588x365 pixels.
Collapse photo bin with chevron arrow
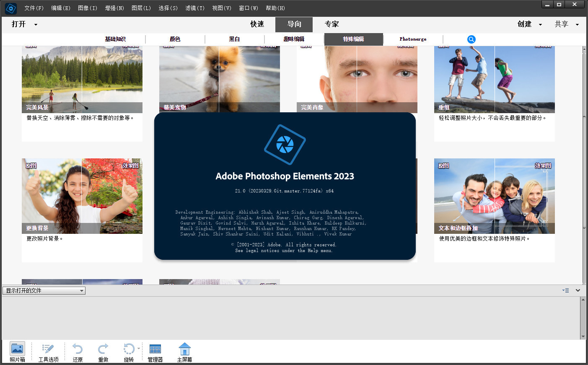point(578,290)
